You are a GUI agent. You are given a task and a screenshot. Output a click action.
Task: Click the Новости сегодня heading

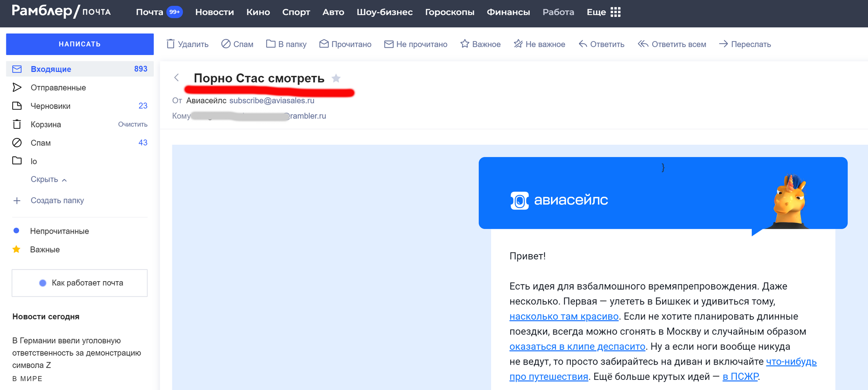click(46, 316)
